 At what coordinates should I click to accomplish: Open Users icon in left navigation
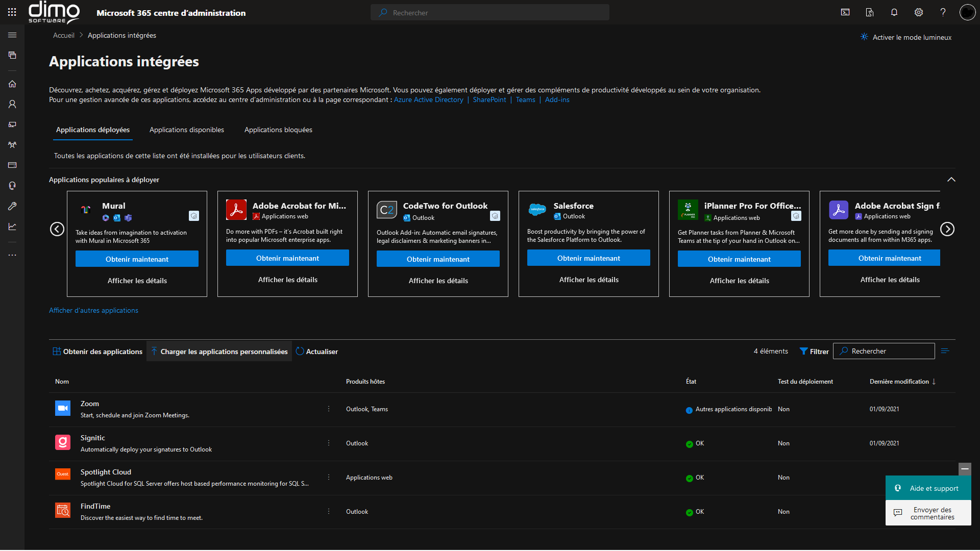(x=12, y=104)
